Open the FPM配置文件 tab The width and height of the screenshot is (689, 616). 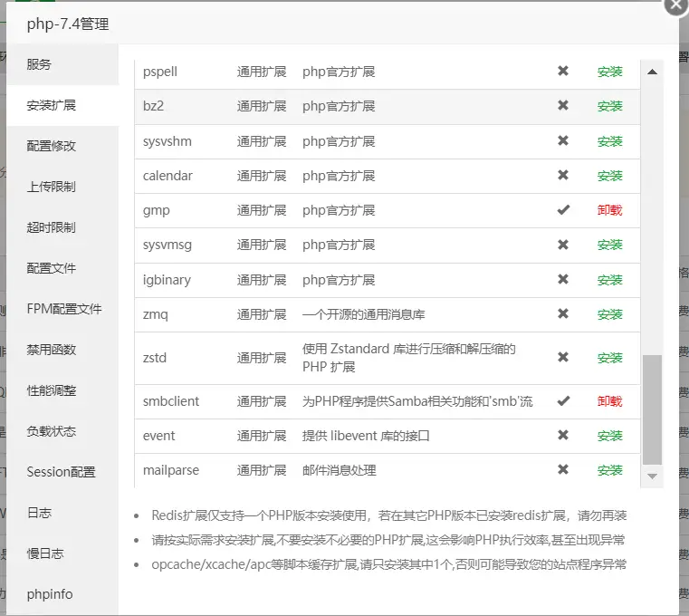63,309
